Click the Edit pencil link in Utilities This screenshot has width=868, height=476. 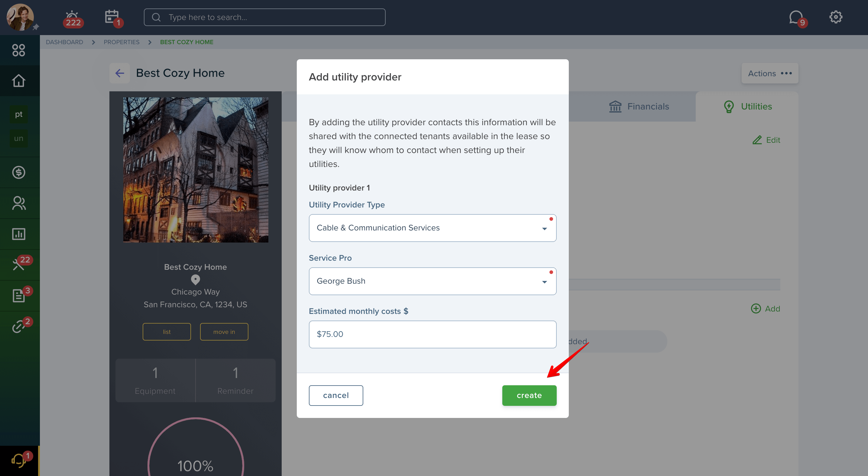[766, 140]
